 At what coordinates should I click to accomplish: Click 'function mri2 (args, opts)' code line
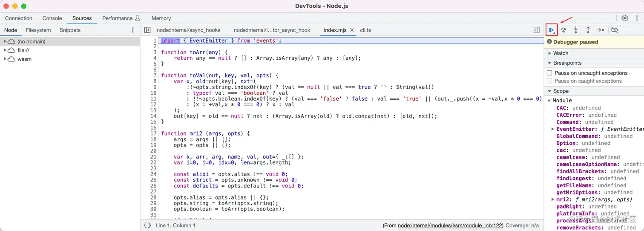[205, 133]
